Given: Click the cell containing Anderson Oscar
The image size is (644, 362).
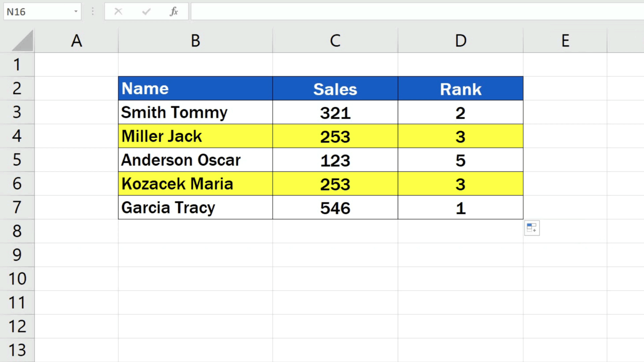Looking at the screenshot, I should (x=195, y=160).
